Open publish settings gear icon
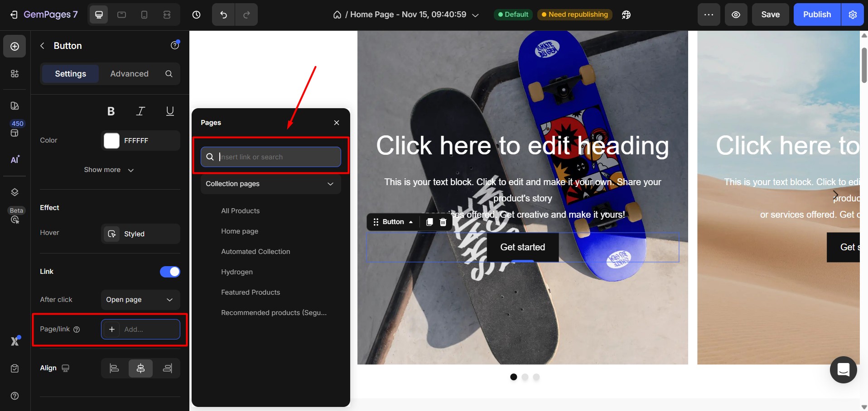The width and height of the screenshot is (868, 411). coord(852,14)
